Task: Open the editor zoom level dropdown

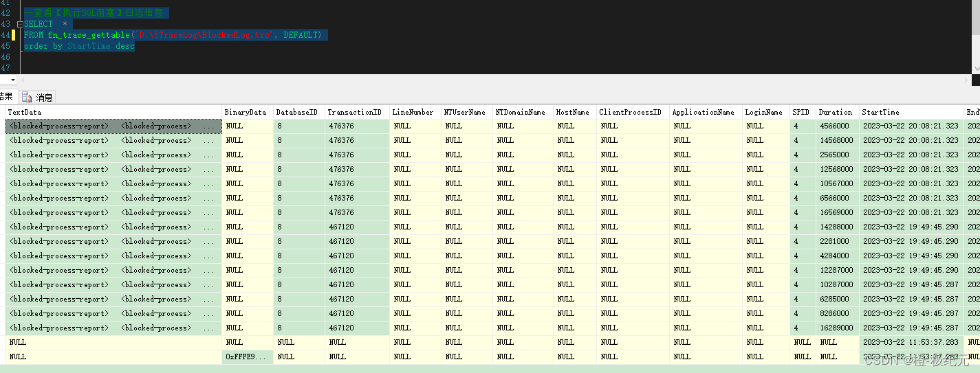Action: pos(12,80)
